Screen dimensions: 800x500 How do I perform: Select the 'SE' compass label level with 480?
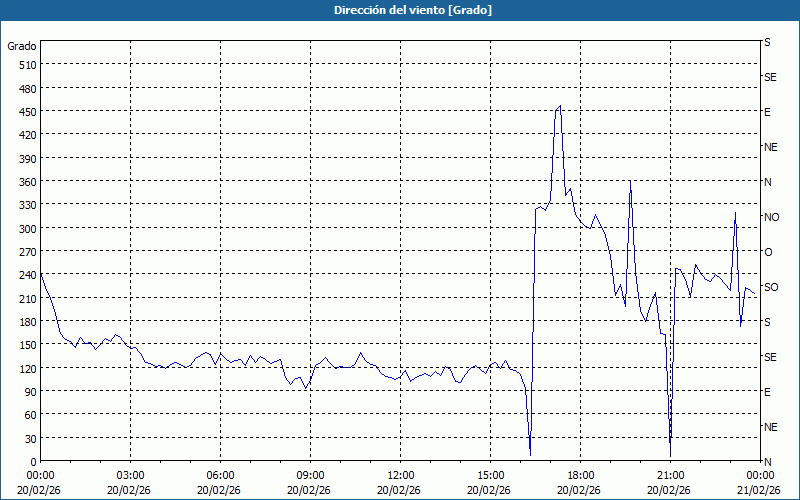click(x=770, y=77)
